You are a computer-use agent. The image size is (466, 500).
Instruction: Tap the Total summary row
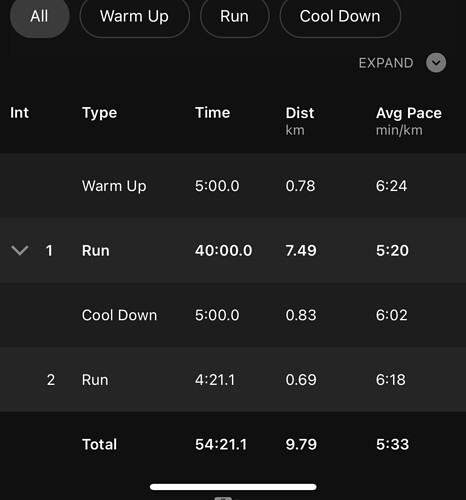click(x=233, y=444)
